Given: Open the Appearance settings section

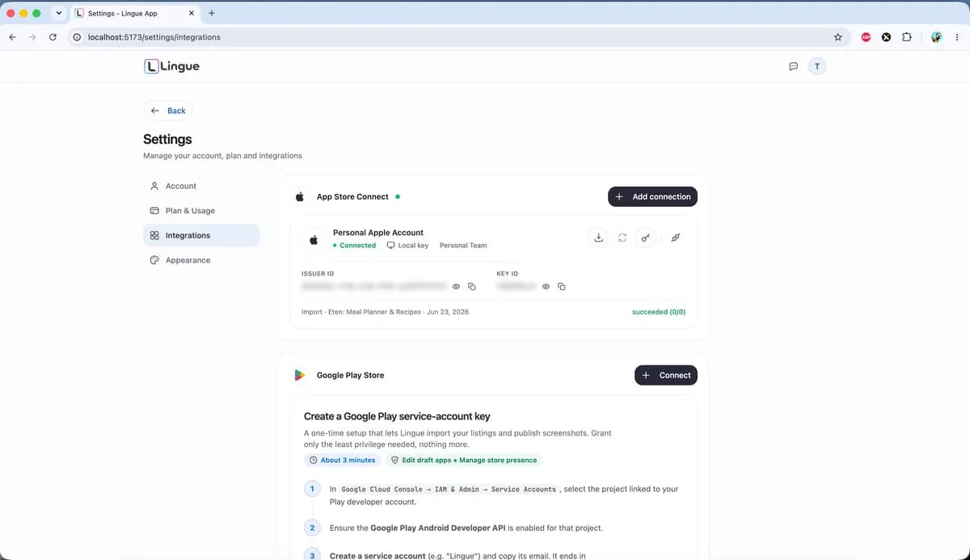Looking at the screenshot, I should coord(201,260).
